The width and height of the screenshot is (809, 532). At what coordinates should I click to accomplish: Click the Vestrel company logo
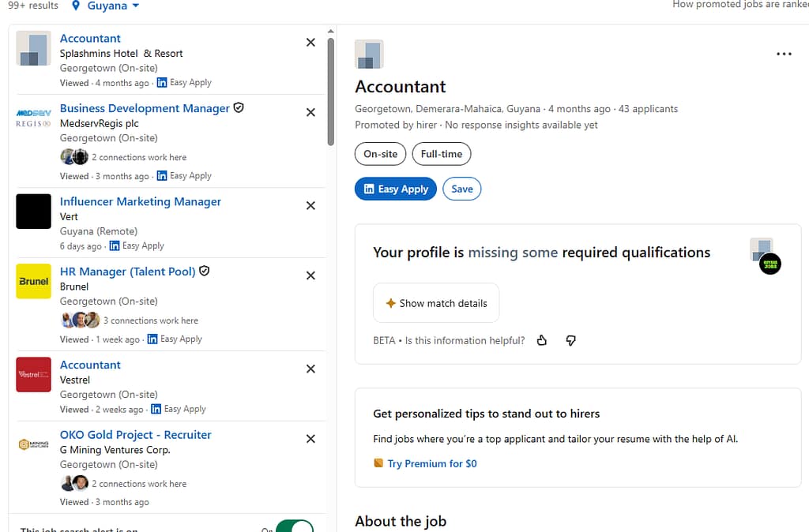click(x=34, y=374)
